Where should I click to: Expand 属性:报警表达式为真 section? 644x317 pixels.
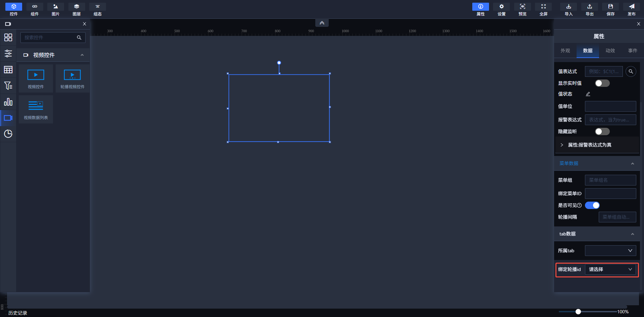pyautogui.click(x=562, y=145)
